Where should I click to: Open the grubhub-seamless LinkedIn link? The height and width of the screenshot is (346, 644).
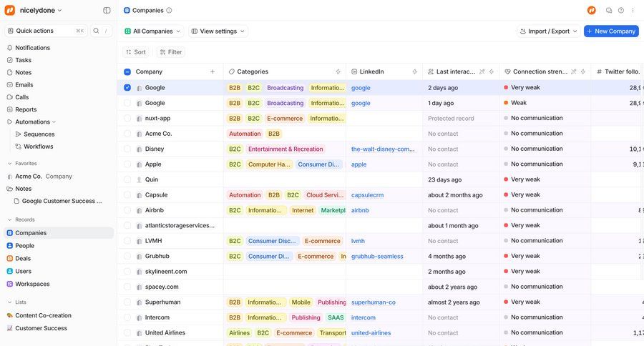coord(377,256)
